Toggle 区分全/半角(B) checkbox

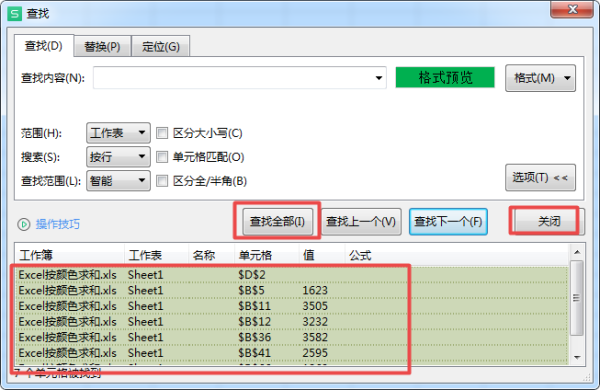[x=162, y=181]
